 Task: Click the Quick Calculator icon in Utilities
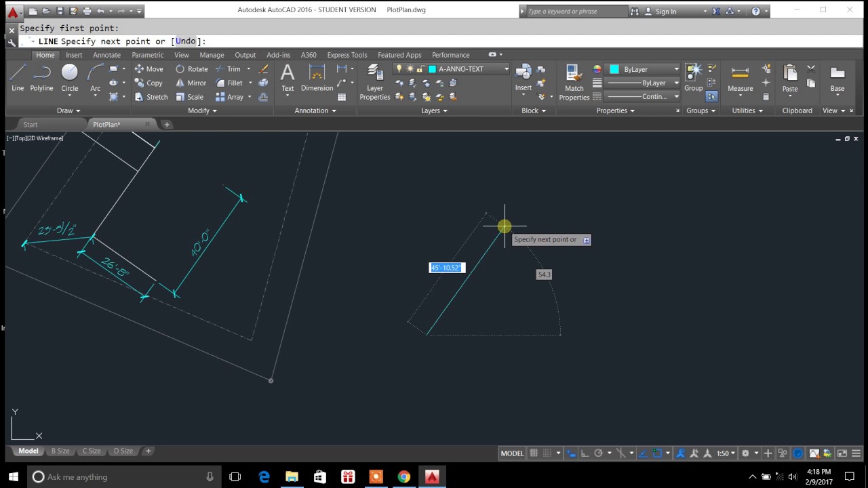coord(766,97)
